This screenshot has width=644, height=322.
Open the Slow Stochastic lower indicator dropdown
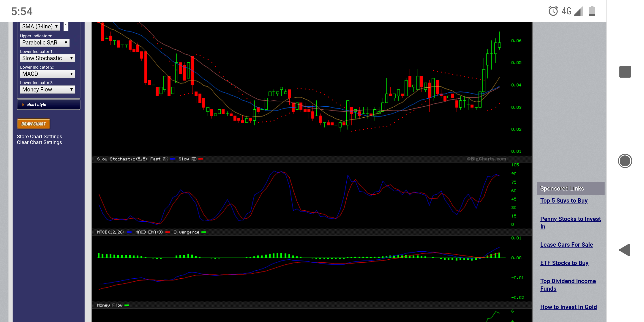[x=47, y=58]
